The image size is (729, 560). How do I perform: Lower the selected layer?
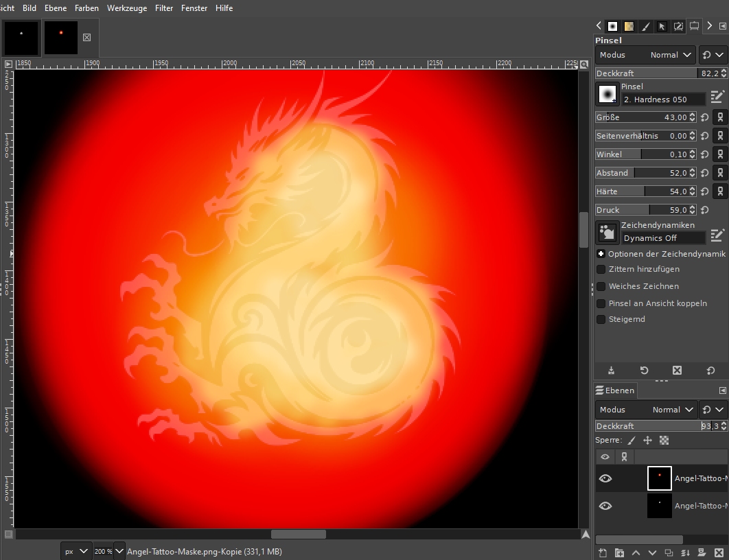coord(652,553)
